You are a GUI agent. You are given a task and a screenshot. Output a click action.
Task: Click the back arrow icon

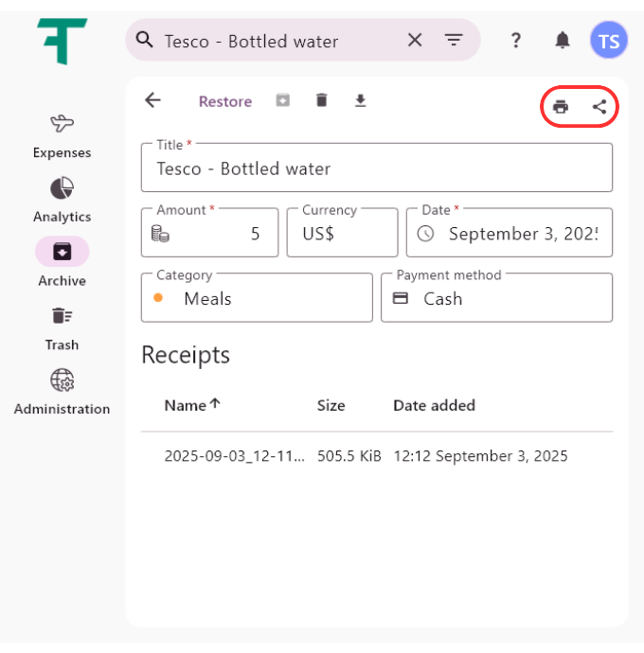tap(152, 100)
